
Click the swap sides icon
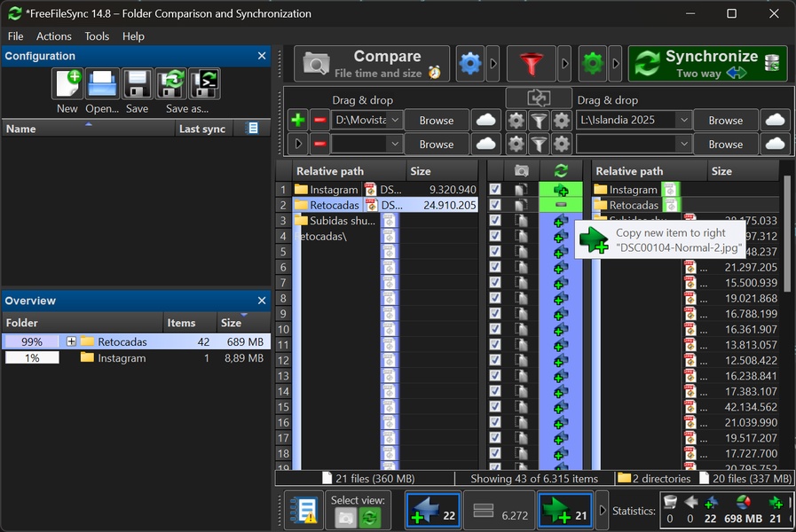(539, 98)
